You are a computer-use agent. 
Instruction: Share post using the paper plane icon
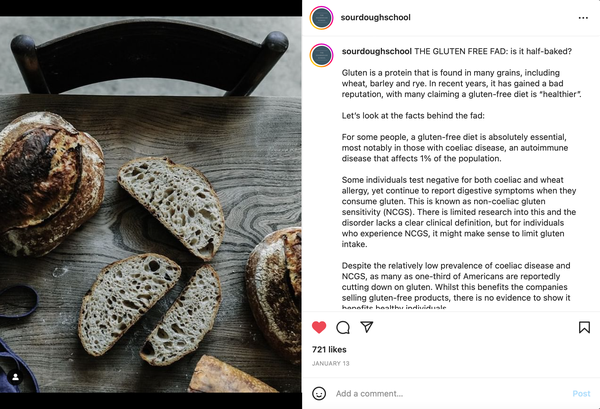367,327
